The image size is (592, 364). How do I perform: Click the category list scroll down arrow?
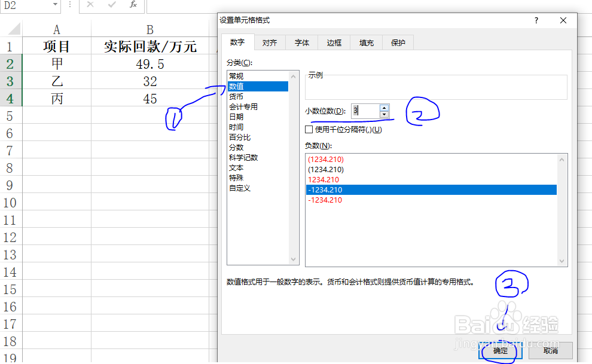click(294, 259)
